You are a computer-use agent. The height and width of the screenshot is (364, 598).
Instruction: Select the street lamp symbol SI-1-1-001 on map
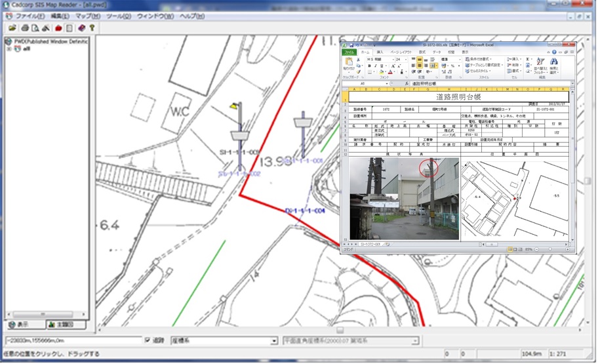tap(239, 136)
